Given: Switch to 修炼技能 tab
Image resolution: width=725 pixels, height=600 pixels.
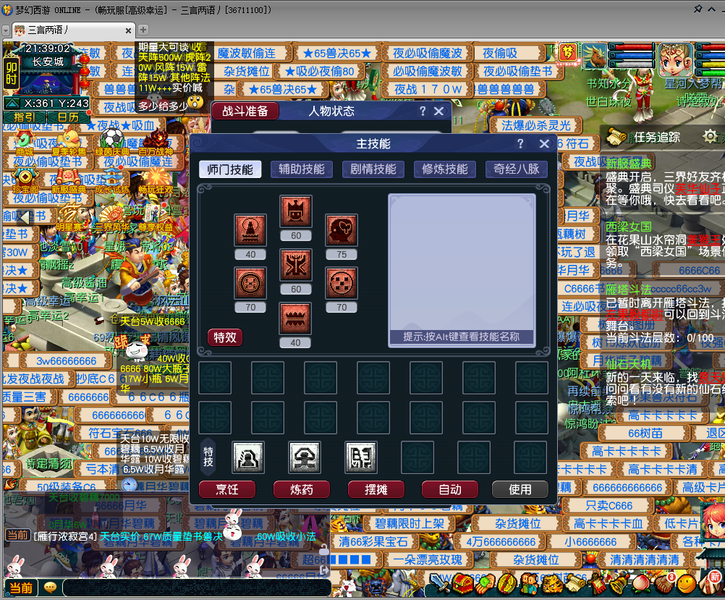Looking at the screenshot, I should click(445, 169).
